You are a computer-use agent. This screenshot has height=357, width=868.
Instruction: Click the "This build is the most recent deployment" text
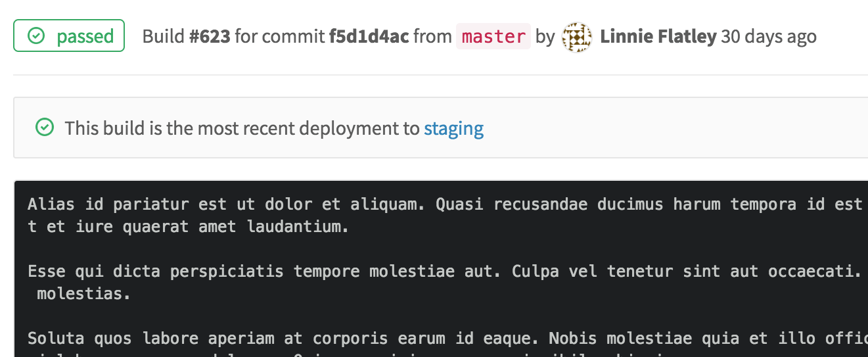coord(242,128)
